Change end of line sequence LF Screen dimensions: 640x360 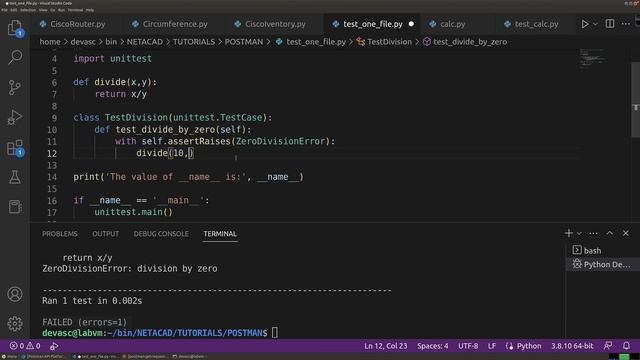[492, 346]
